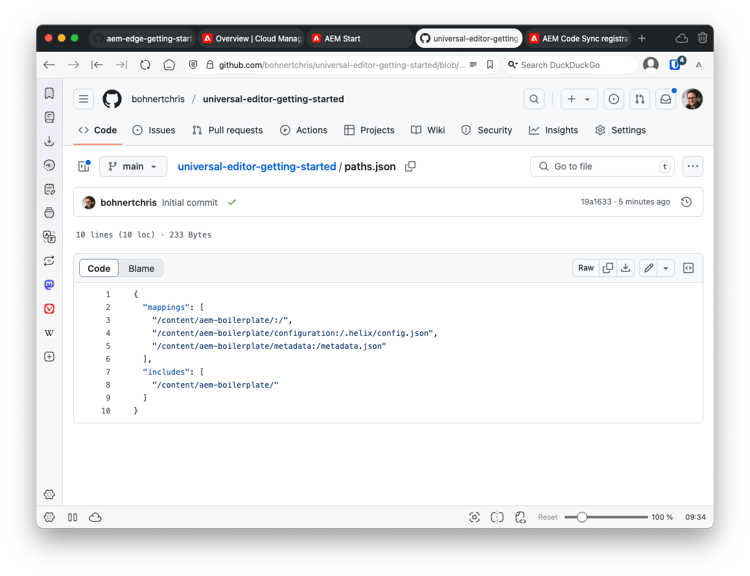Open the repository Settings tab
The image size is (750, 576).
(621, 130)
